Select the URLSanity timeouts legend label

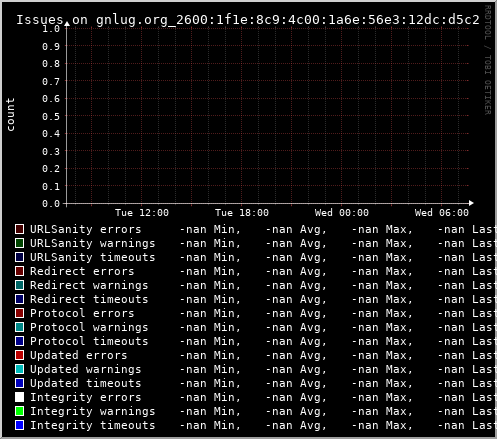[x=93, y=257]
